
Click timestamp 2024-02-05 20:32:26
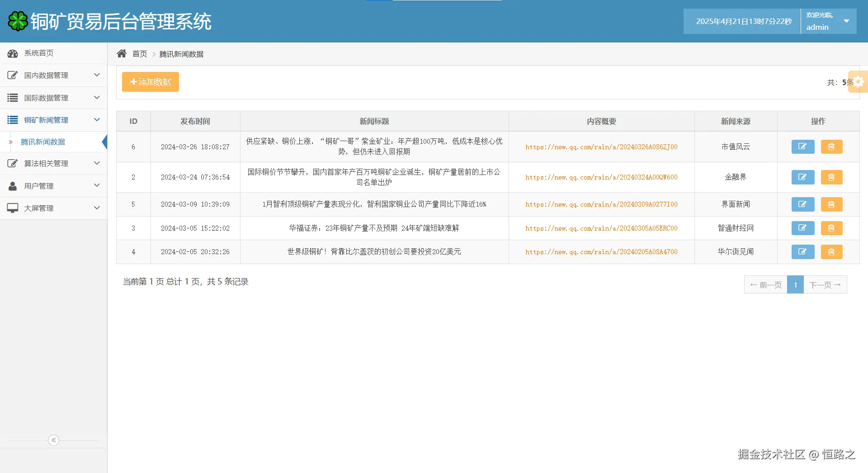[195, 252]
